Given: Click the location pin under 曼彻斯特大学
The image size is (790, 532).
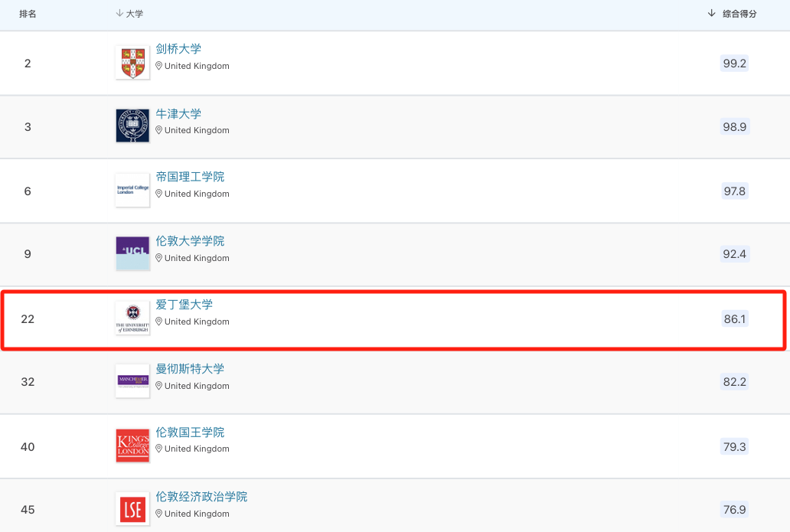Looking at the screenshot, I should coord(158,386).
